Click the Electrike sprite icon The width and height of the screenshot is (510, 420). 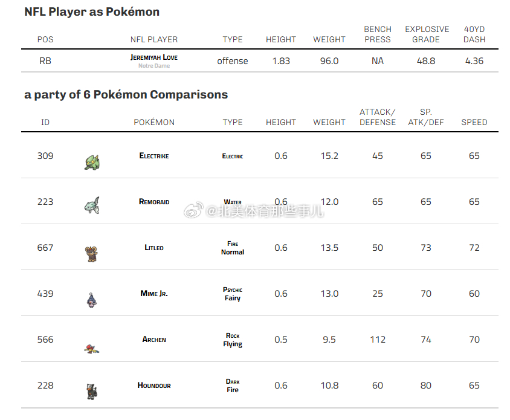[x=92, y=163]
